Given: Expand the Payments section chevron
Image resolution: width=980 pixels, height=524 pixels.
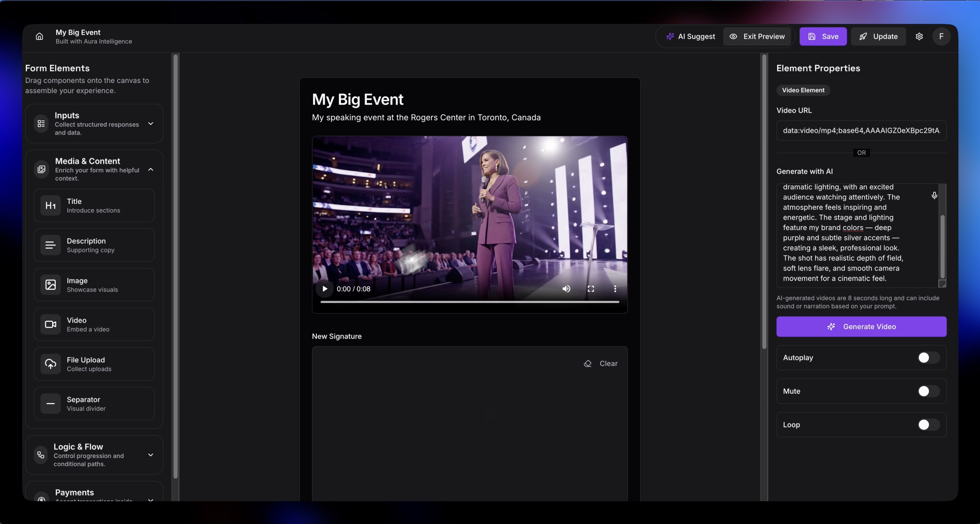Looking at the screenshot, I should click(x=151, y=500).
